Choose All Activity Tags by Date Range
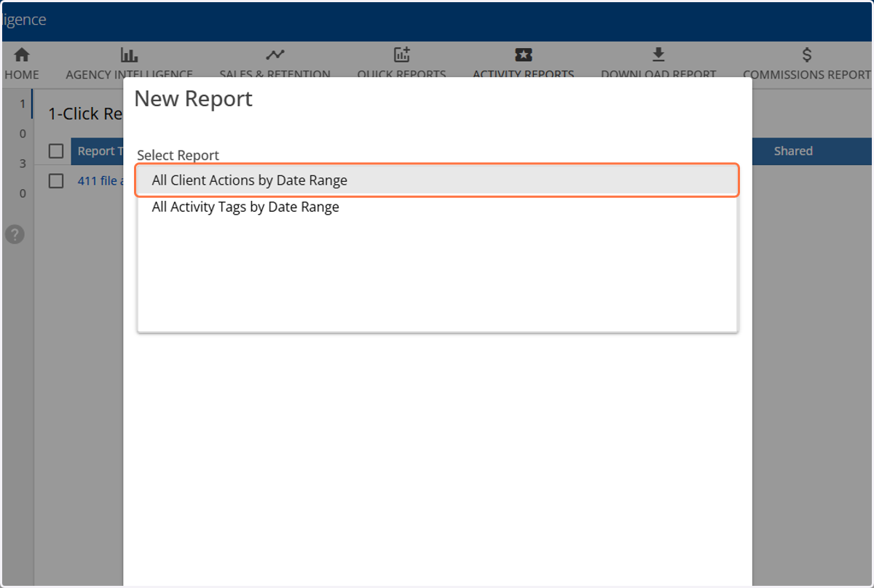Screen dimensions: 874x588 click(437, 207)
